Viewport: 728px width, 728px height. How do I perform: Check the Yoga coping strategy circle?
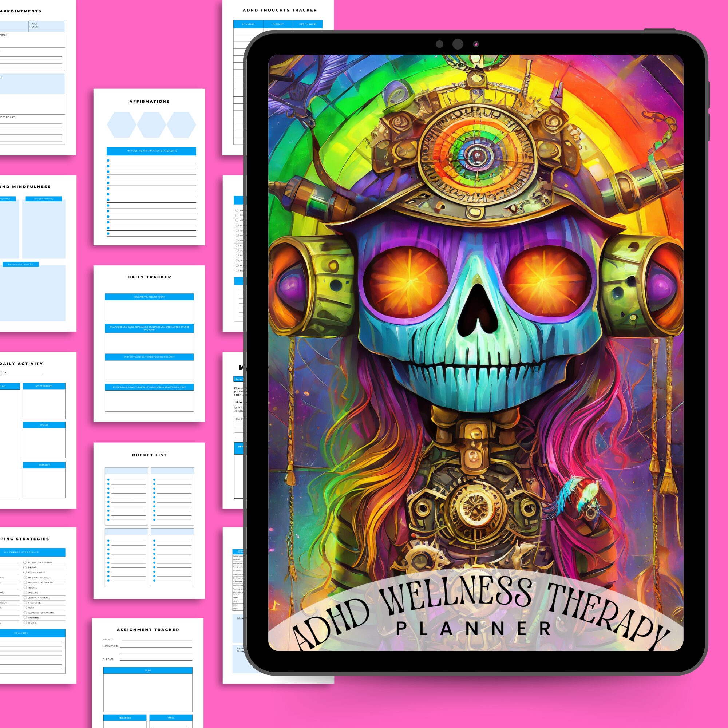[x=25, y=608]
